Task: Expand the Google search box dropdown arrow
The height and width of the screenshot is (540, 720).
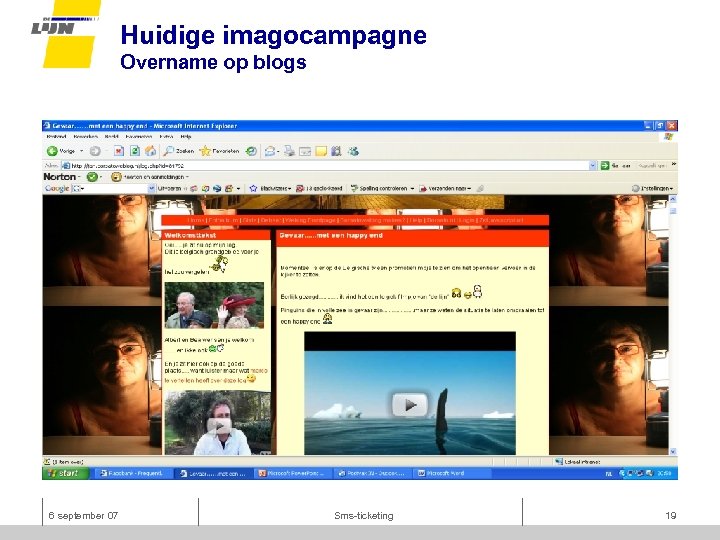Action: [x=152, y=189]
